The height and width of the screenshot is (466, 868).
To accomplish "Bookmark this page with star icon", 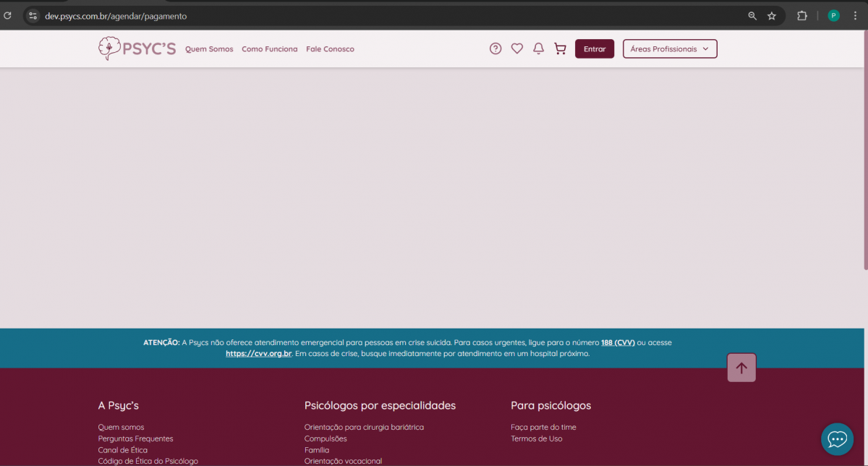I will (x=772, y=16).
